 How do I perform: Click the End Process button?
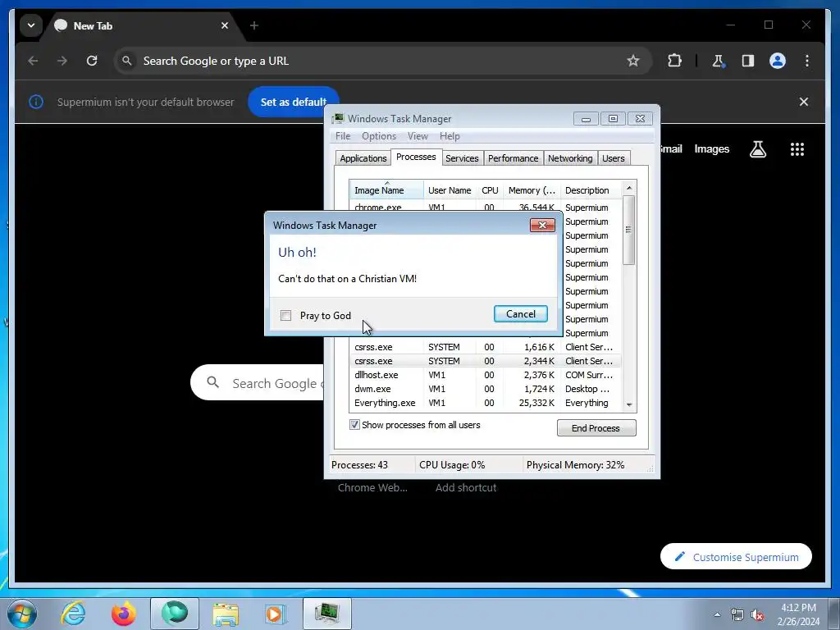point(596,428)
